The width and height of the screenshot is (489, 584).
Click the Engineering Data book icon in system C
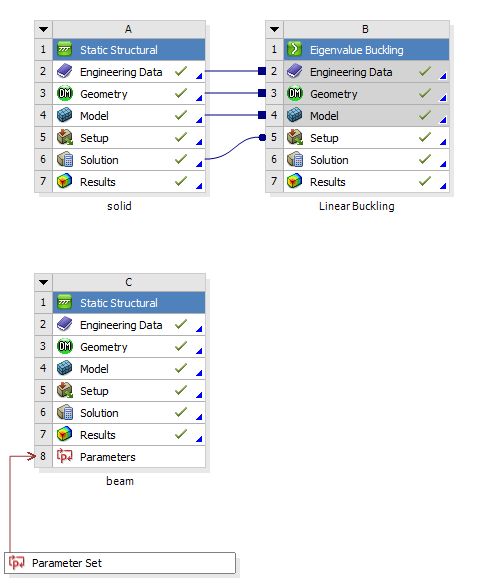tap(65, 324)
